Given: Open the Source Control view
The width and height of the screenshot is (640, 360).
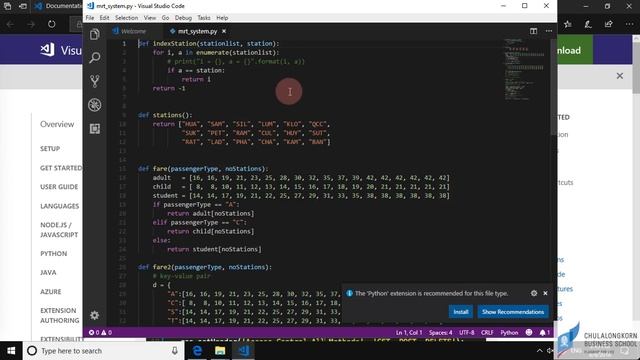Looking at the screenshot, I should [x=95, y=81].
